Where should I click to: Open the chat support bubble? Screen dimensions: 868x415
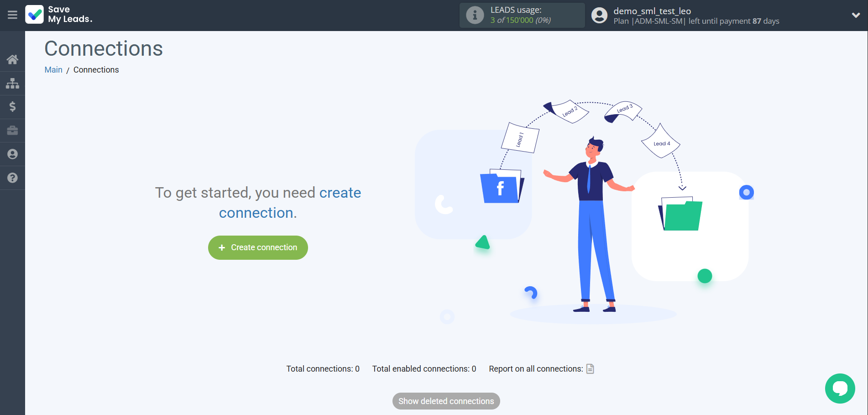click(x=840, y=389)
